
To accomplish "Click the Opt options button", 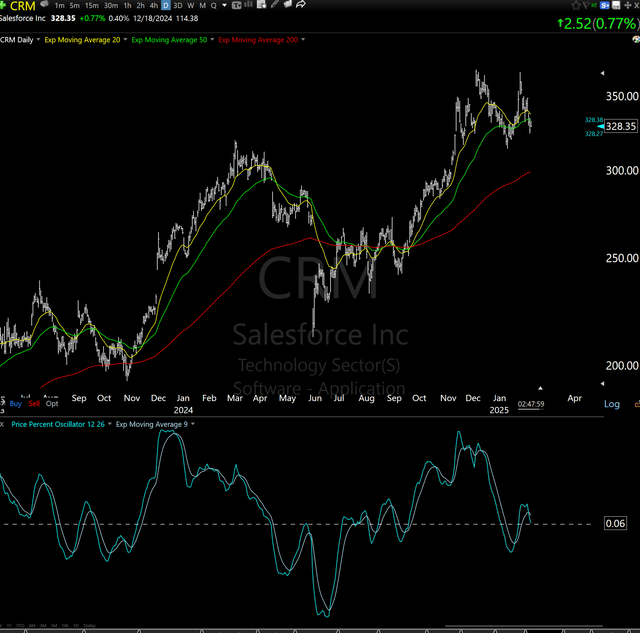I will pos(52,404).
